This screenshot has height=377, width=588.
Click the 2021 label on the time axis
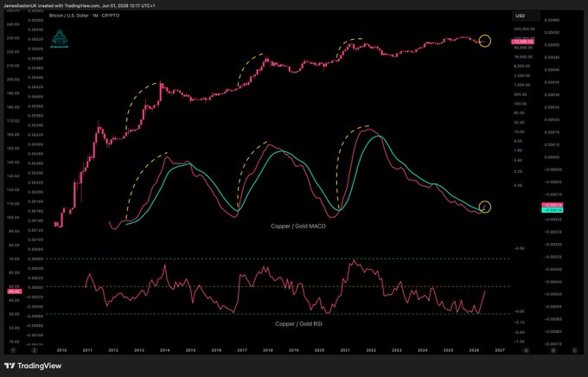(345, 350)
